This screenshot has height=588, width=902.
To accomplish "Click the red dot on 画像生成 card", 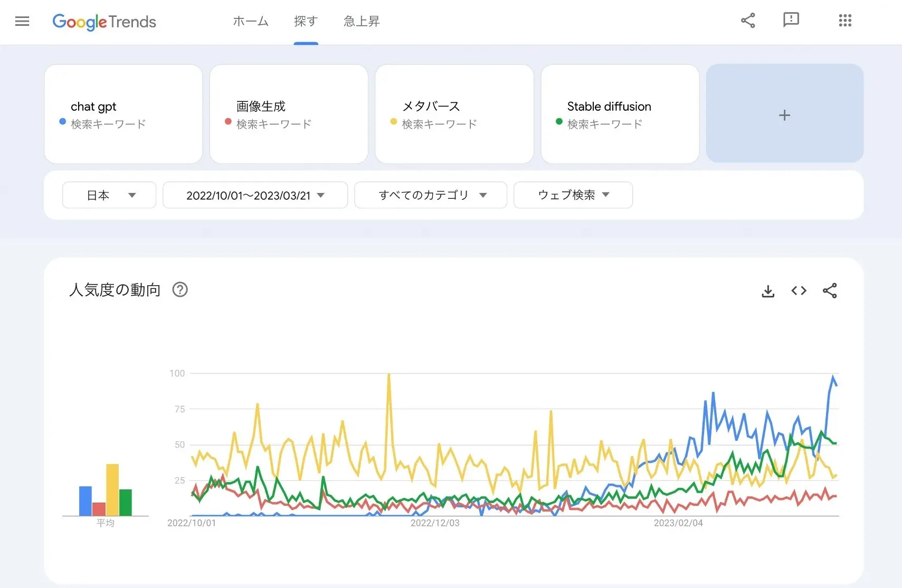I will coord(228,121).
